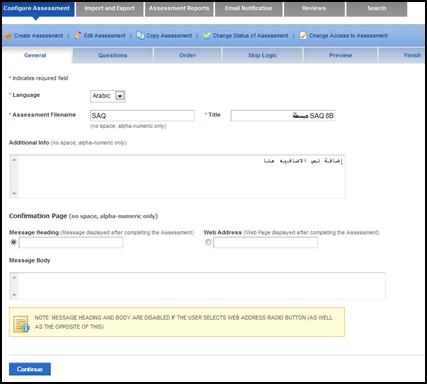
Task: Click the Change Status of Assessment link
Action: [x=250, y=36]
